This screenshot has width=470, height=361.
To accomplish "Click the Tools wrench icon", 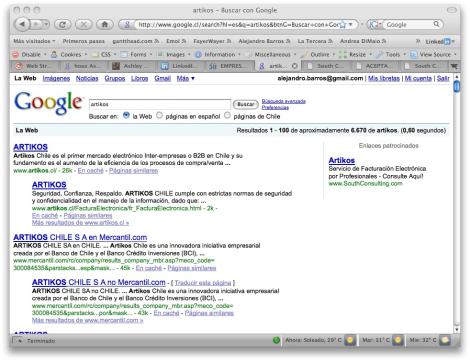I will [x=379, y=54].
